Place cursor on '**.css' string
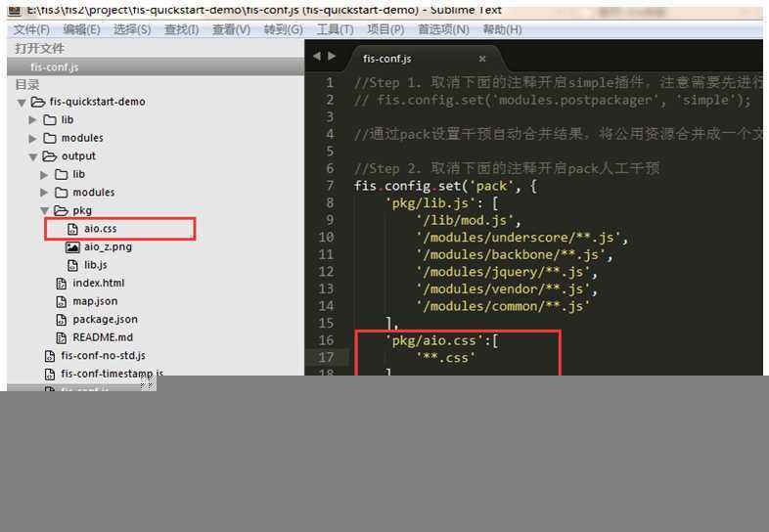The height and width of the screenshot is (532, 769). (445, 358)
